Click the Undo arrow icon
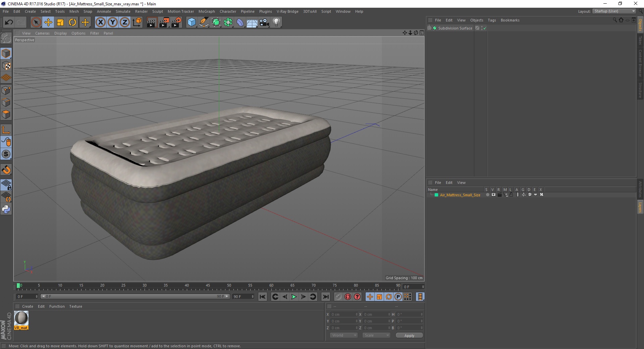 [9, 22]
